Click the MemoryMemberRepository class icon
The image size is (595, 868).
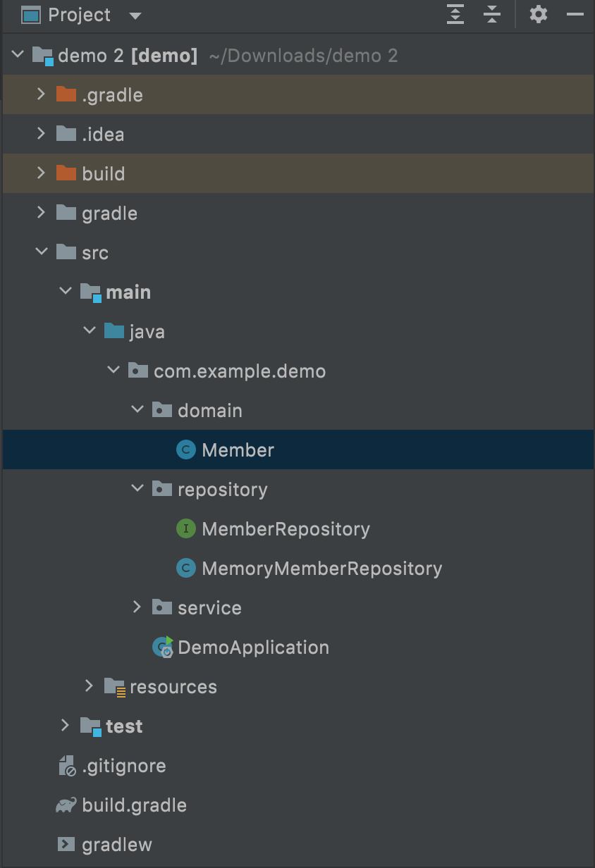click(185, 568)
